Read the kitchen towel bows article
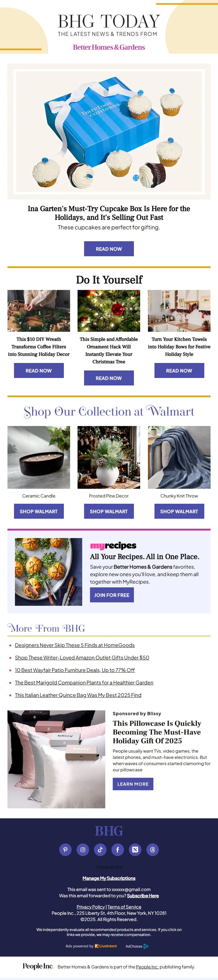The height and width of the screenshot is (980, 218). click(179, 370)
